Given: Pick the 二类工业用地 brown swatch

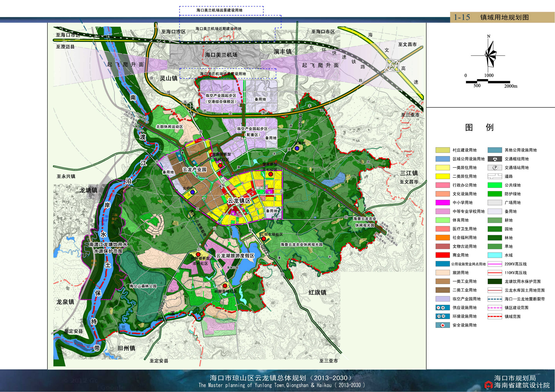Looking at the screenshot, I should (x=443, y=290).
